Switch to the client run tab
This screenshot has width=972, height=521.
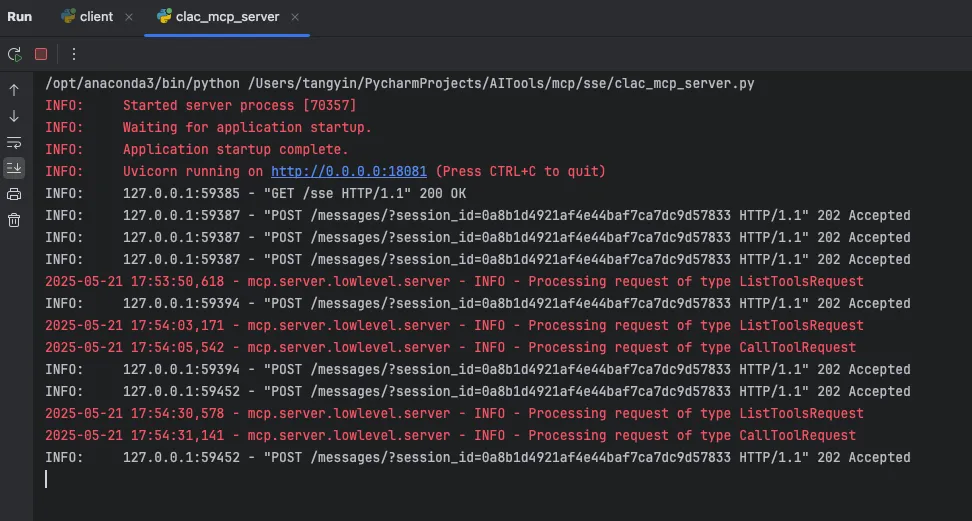tap(96, 17)
